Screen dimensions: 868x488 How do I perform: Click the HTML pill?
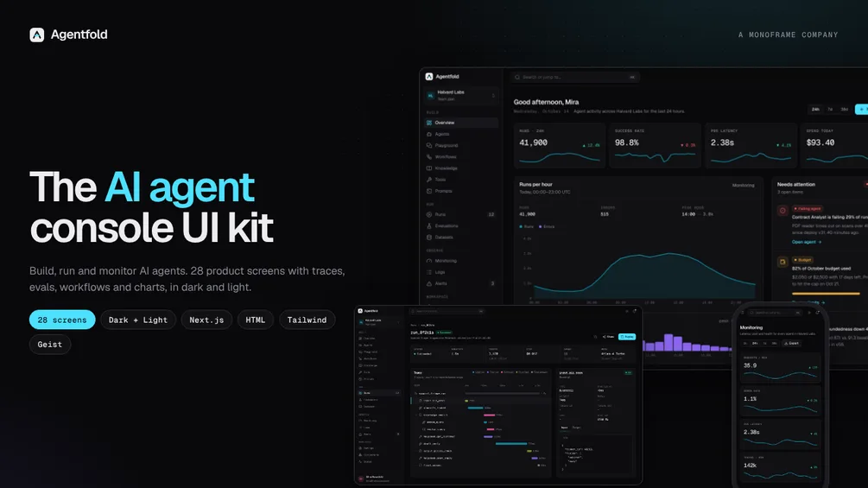click(x=255, y=320)
